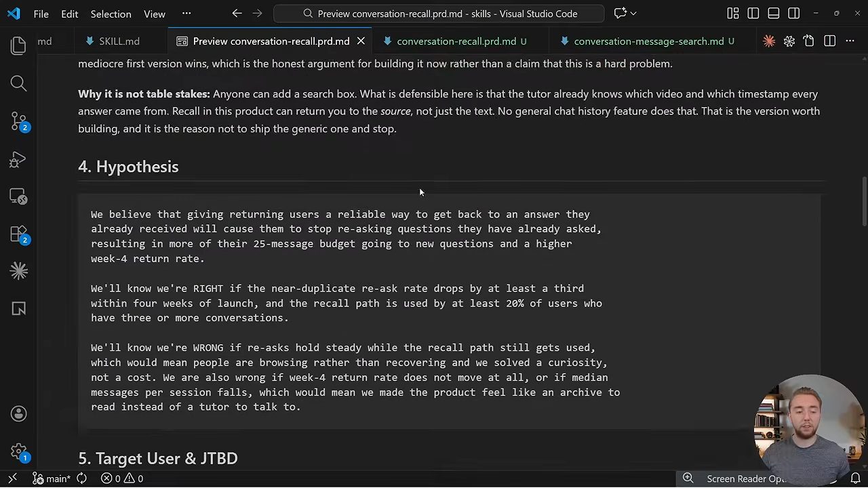Click the file-with-arrow icon in editor toolbar
The image size is (868, 488).
809,41
